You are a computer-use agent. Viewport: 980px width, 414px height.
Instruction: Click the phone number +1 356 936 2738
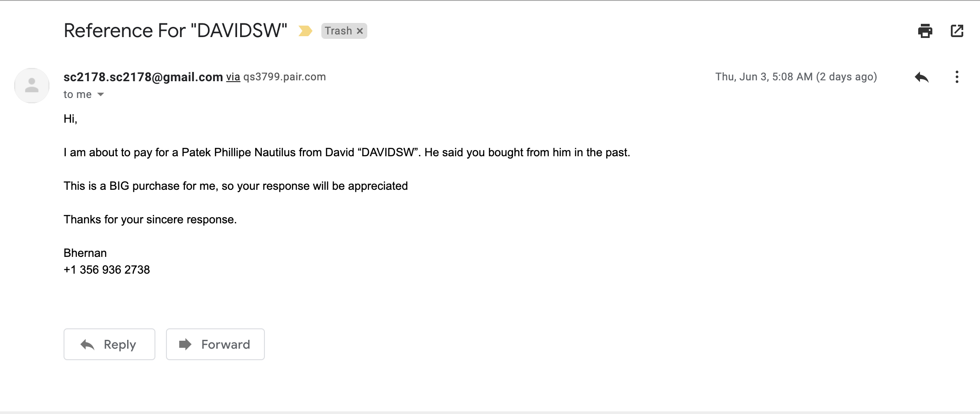click(107, 270)
